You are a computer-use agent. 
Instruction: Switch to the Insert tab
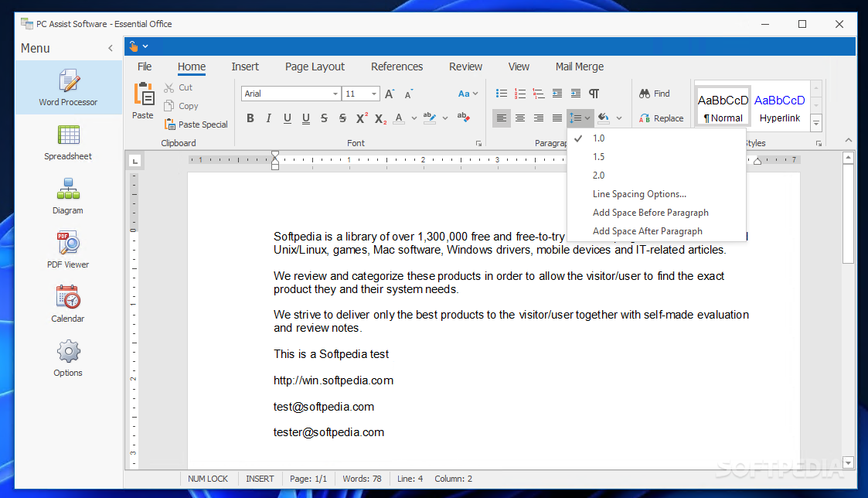(x=245, y=67)
